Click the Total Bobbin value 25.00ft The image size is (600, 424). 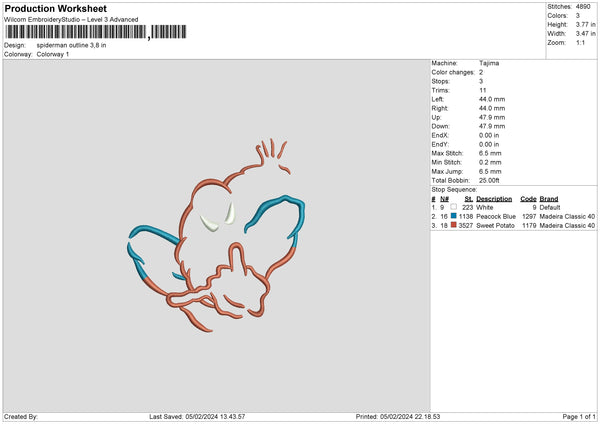point(489,180)
